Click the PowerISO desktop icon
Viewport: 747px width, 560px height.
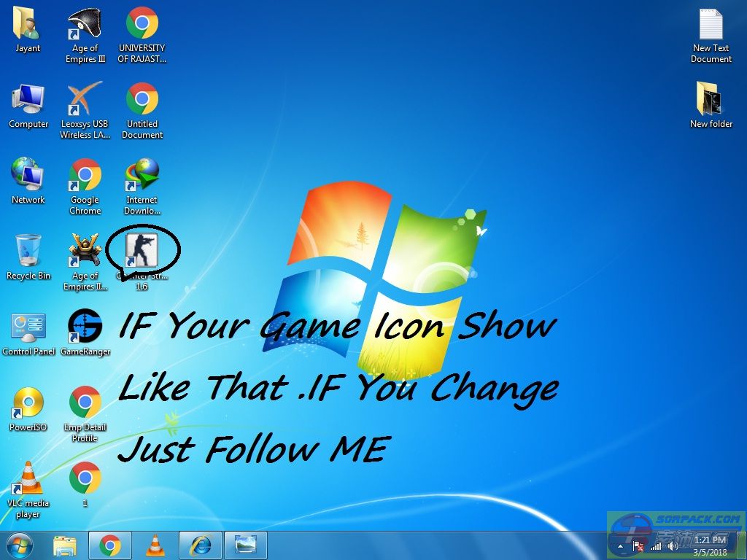28,402
